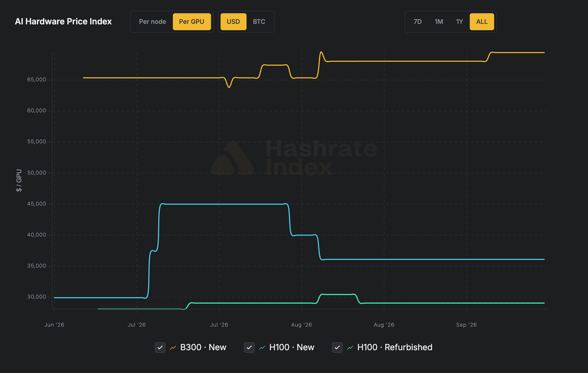
Task: Select the ALL time range
Action: [482, 22]
